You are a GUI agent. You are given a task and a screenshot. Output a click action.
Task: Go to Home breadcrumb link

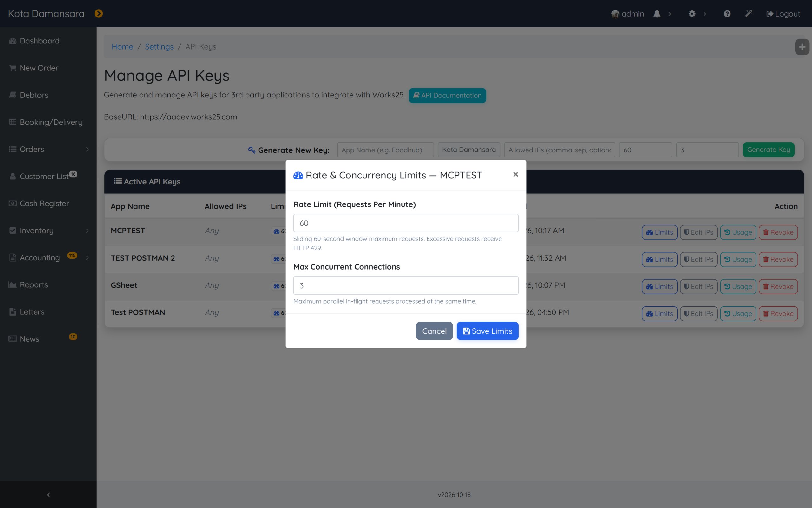[122, 47]
